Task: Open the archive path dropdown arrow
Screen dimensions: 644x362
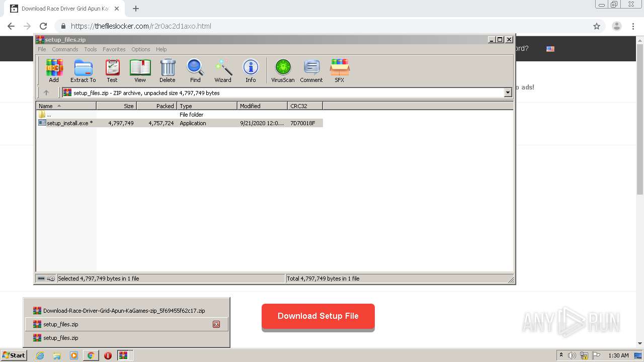Action: click(x=508, y=93)
